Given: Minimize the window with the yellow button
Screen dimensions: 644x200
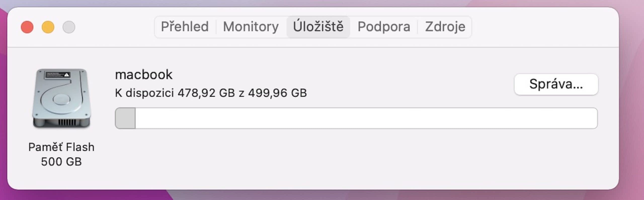Looking at the screenshot, I should pyautogui.click(x=48, y=27).
